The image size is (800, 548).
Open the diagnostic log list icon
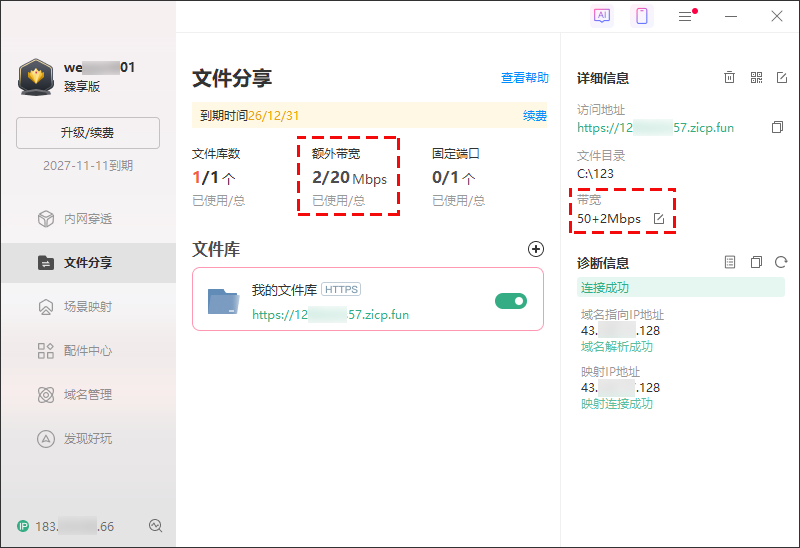[x=730, y=263]
